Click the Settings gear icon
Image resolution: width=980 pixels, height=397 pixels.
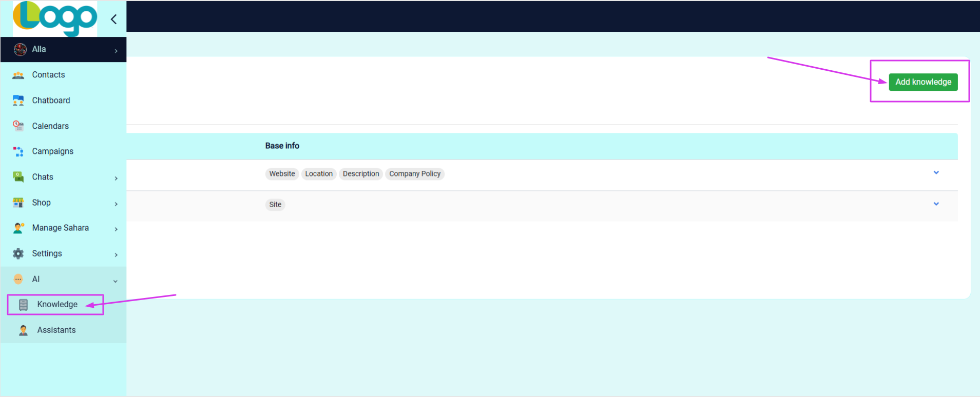[18, 253]
